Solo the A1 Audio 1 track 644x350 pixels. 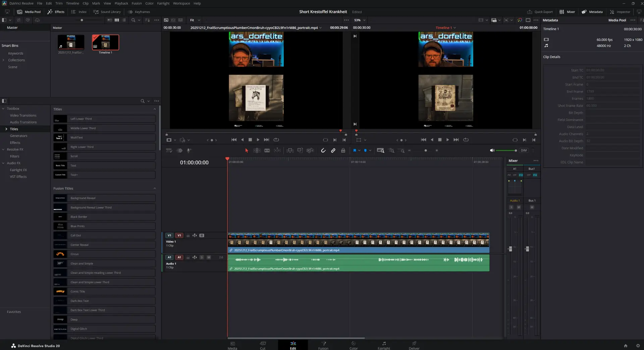pyautogui.click(x=202, y=257)
